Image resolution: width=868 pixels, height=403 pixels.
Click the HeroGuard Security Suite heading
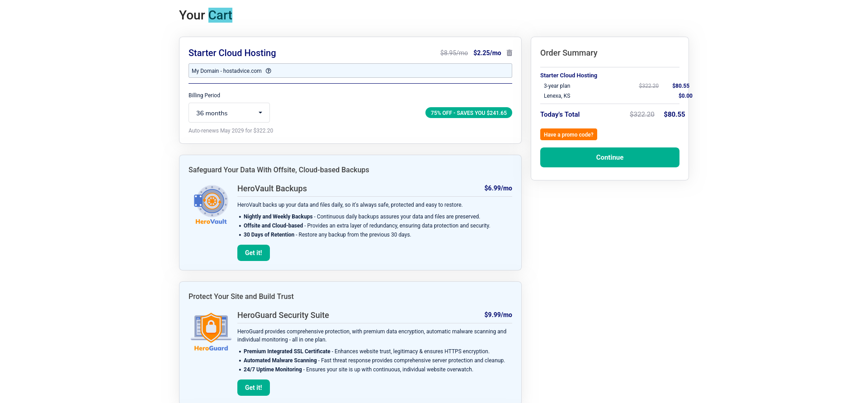[x=283, y=315]
